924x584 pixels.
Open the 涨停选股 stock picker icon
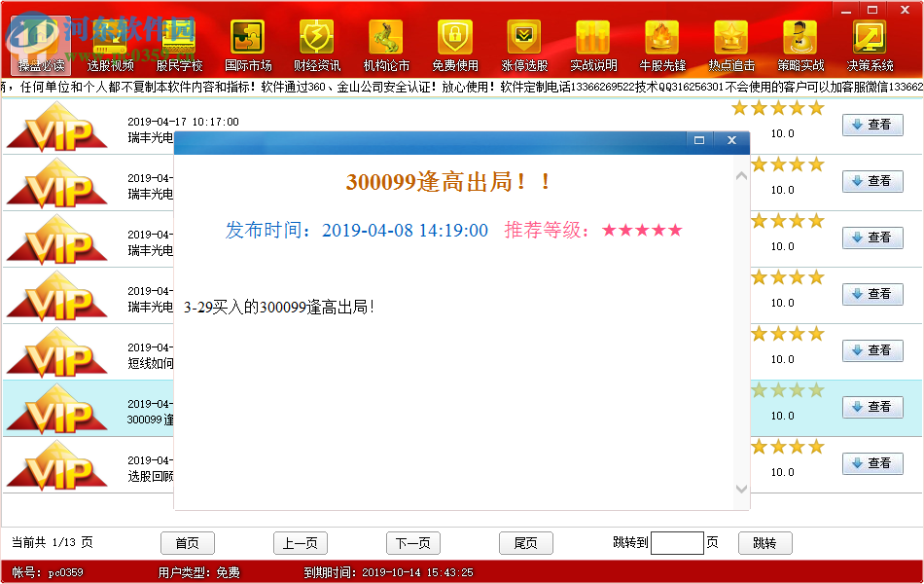523,44
